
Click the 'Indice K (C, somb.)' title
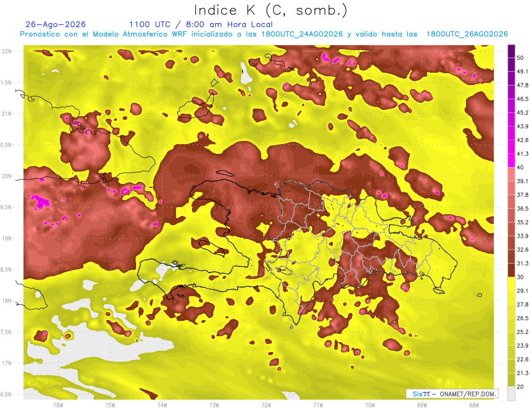(x=271, y=11)
